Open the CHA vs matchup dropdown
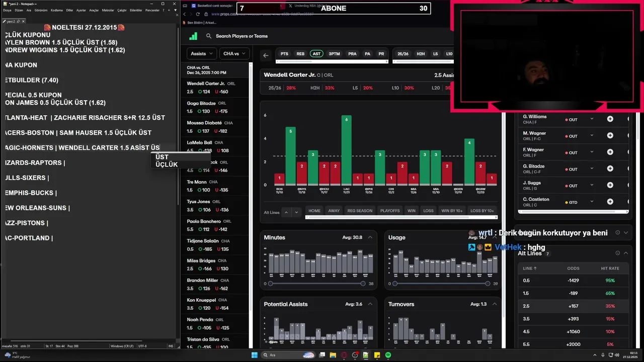 (x=234, y=53)
